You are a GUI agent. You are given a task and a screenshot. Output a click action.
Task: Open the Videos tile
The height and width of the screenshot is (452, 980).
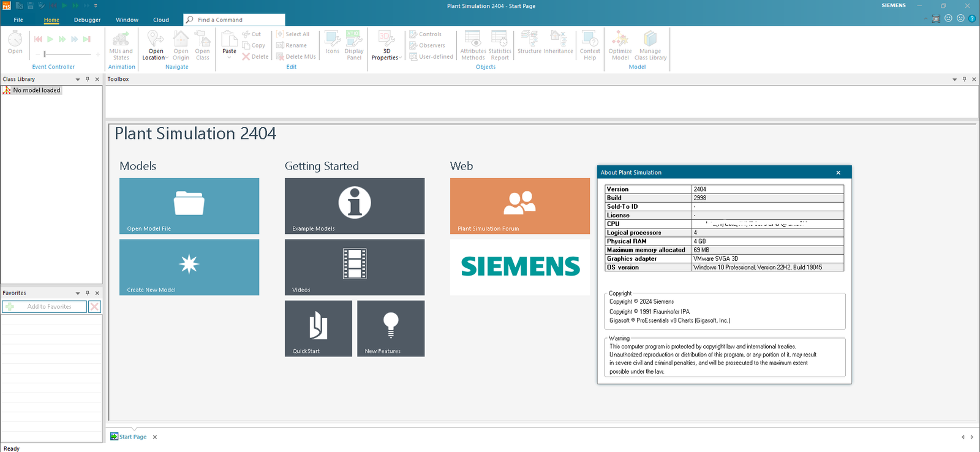point(354,267)
